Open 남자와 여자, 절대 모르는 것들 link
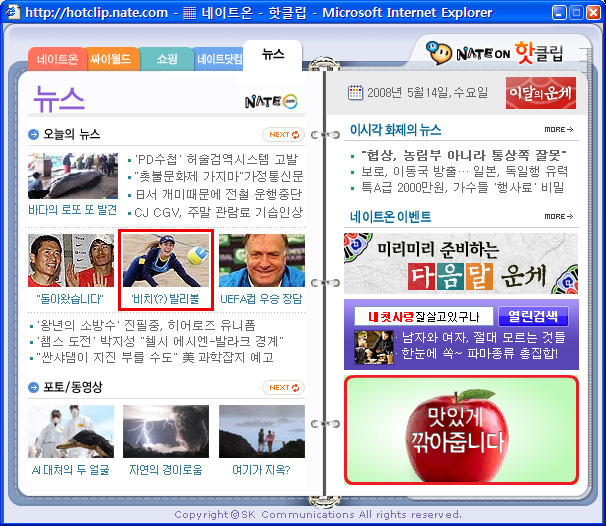Viewport: 606px width, 526px height. click(483, 337)
